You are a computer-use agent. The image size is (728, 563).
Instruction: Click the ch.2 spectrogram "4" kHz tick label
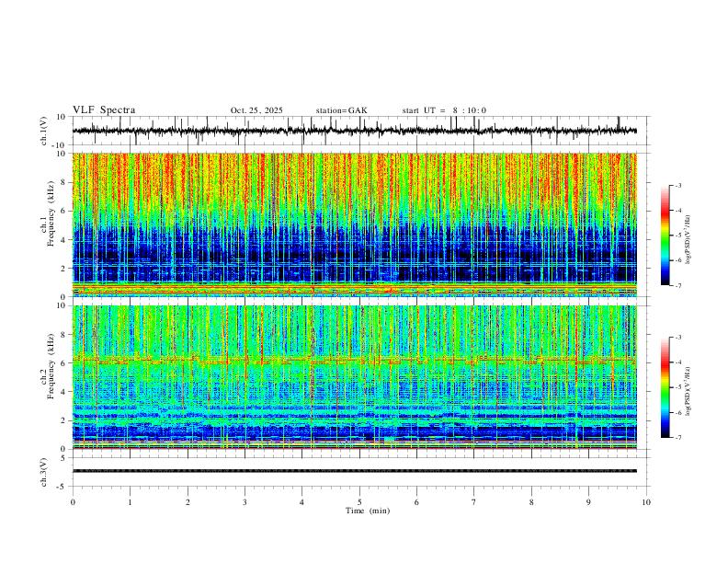click(x=63, y=392)
